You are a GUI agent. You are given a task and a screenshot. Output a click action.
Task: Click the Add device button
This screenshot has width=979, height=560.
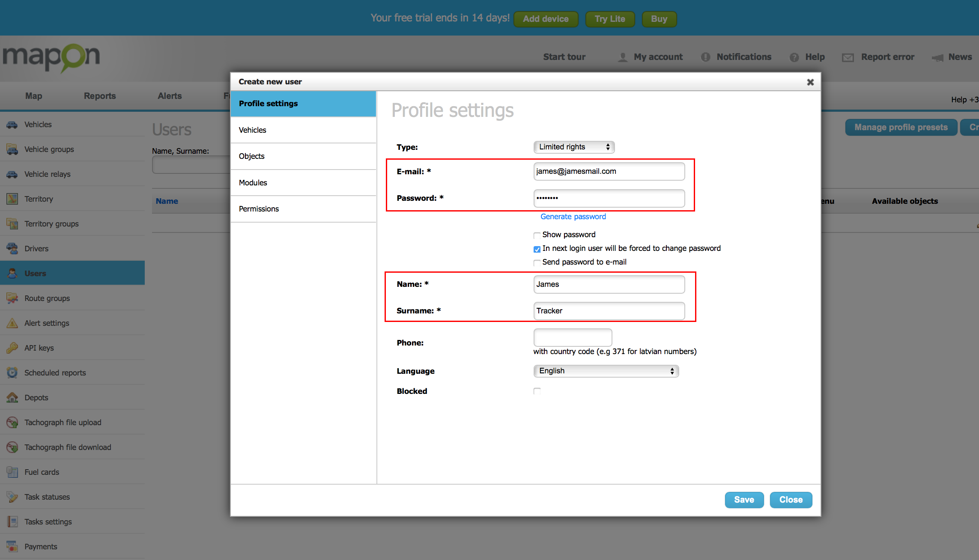coord(546,19)
